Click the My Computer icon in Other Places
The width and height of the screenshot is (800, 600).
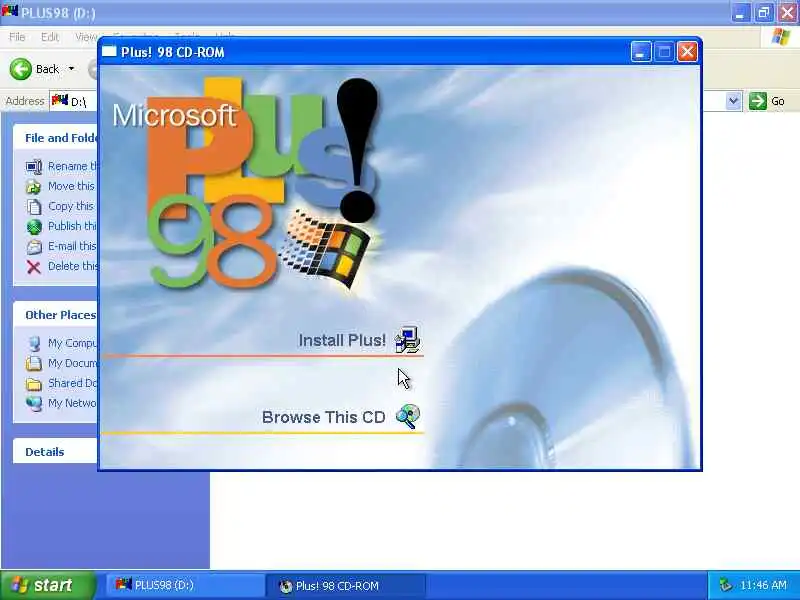[34, 343]
